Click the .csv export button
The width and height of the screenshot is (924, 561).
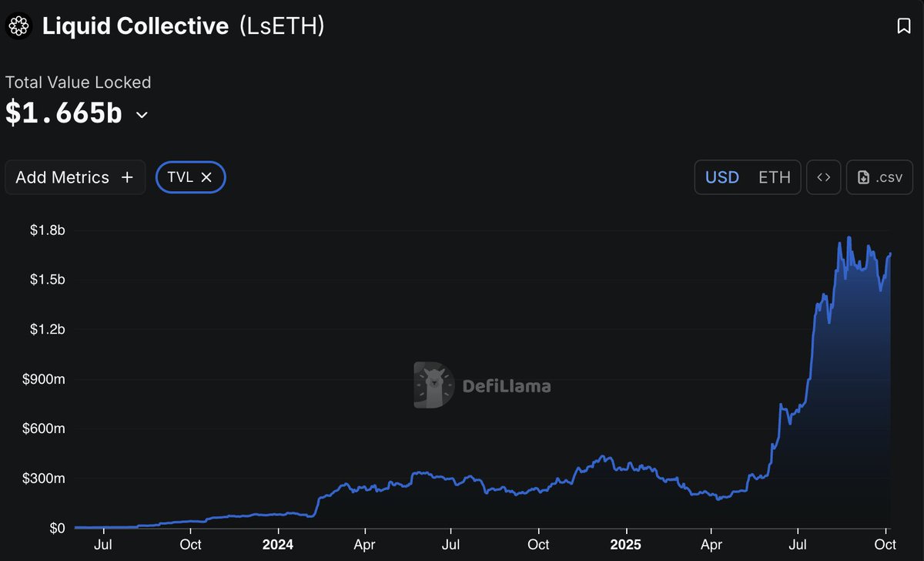(879, 176)
